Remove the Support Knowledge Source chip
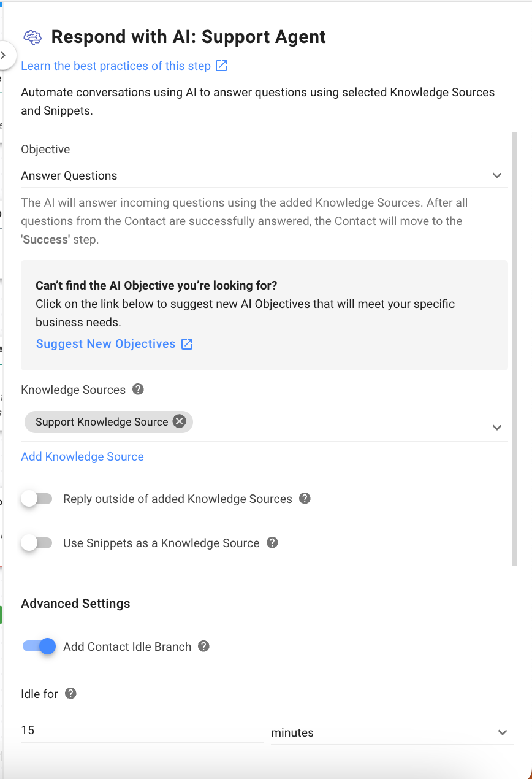This screenshot has width=532, height=779. [179, 421]
